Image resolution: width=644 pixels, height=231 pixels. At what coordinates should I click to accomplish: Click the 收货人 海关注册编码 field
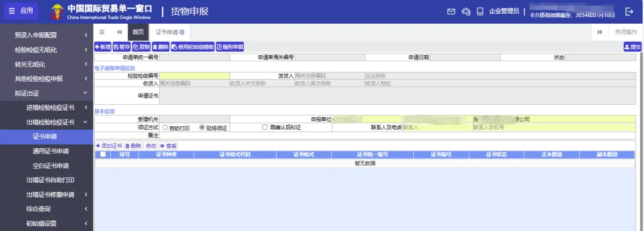pos(194,83)
